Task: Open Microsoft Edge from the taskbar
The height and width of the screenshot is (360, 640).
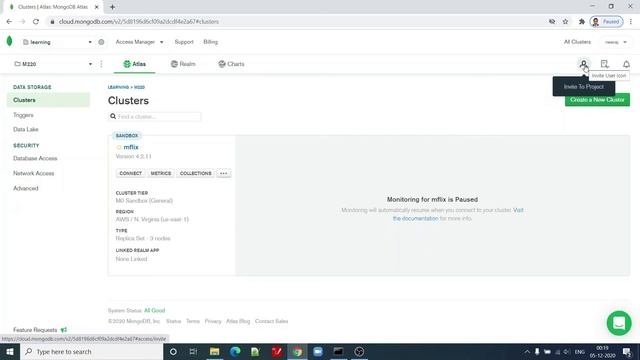Action: pos(235,351)
